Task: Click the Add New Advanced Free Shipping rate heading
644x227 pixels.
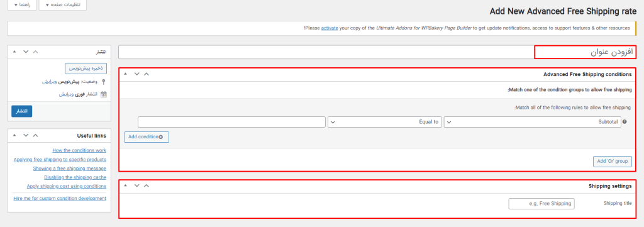Action: point(563,12)
